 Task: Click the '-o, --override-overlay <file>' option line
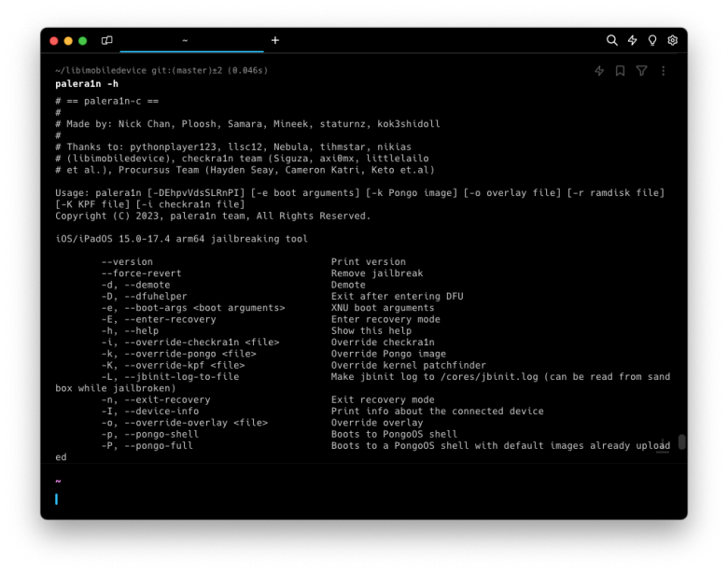(x=185, y=423)
